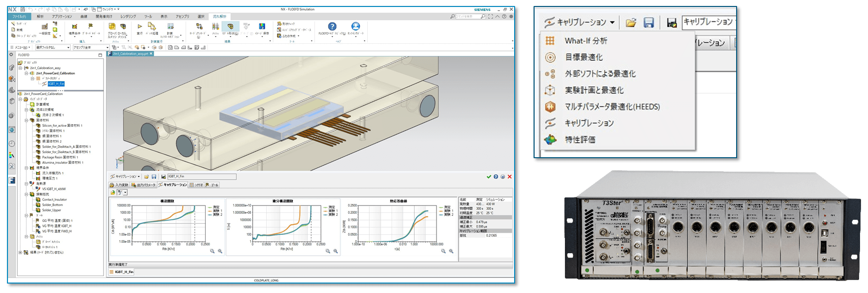Click the open-folder icon in calibration panel toolbar
868x293 pixels.
pyautogui.click(x=146, y=177)
